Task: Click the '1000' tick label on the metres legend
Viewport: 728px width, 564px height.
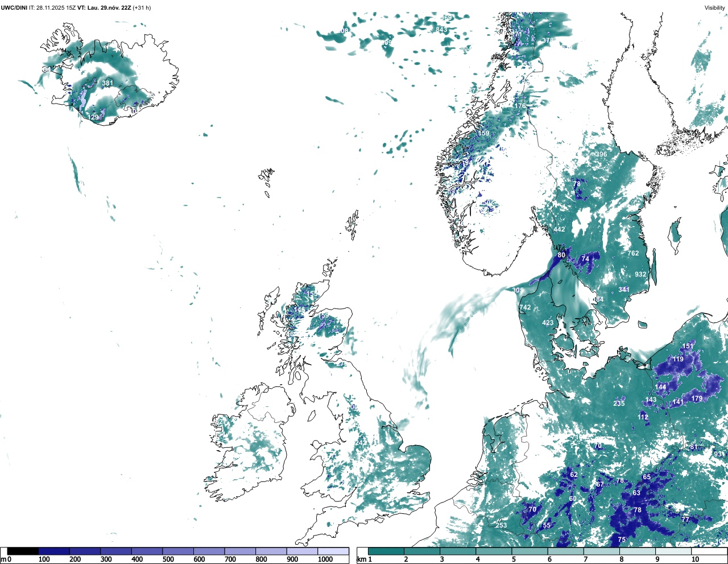Action: [325, 559]
